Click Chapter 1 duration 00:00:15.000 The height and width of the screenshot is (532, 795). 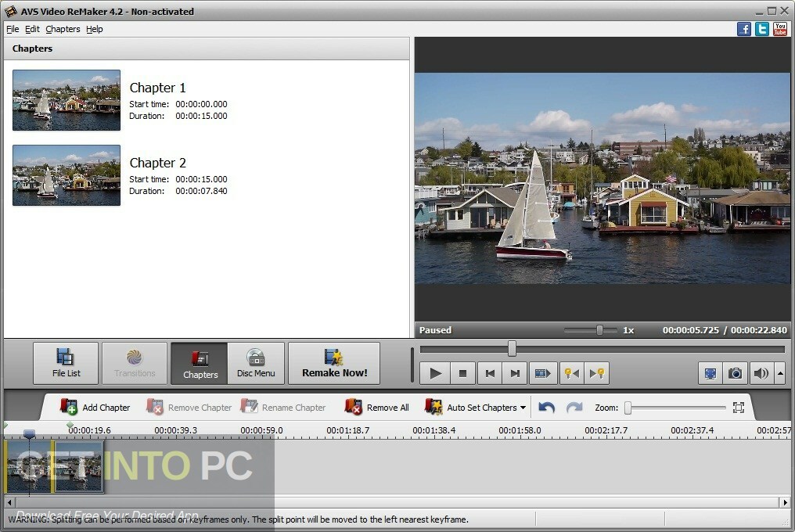[201, 116]
